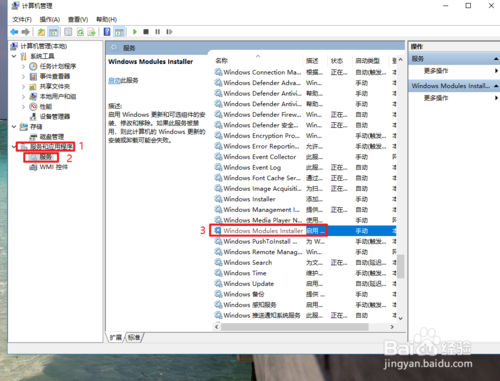Viewport: 500px width, 381px height.
Task: Open the 查看(V) menu
Action: point(78,19)
